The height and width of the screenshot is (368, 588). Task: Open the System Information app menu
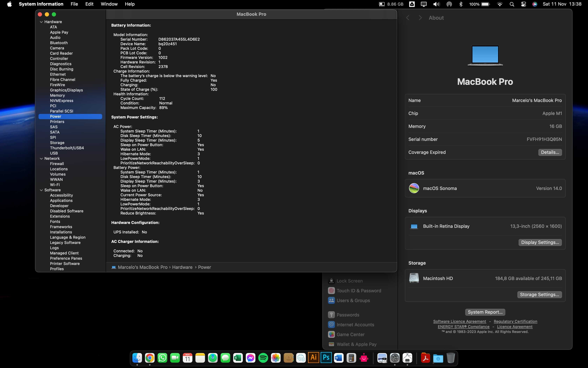tap(41, 4)
